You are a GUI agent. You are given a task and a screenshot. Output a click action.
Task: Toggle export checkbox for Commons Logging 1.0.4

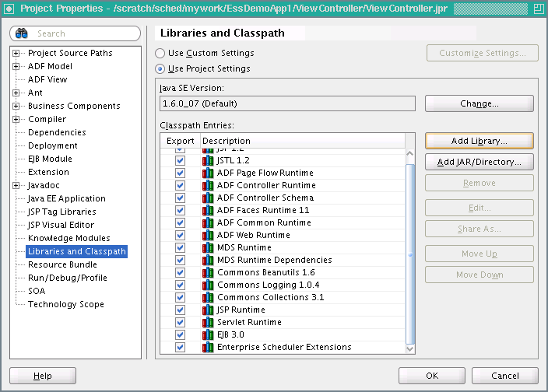(180, 285)
